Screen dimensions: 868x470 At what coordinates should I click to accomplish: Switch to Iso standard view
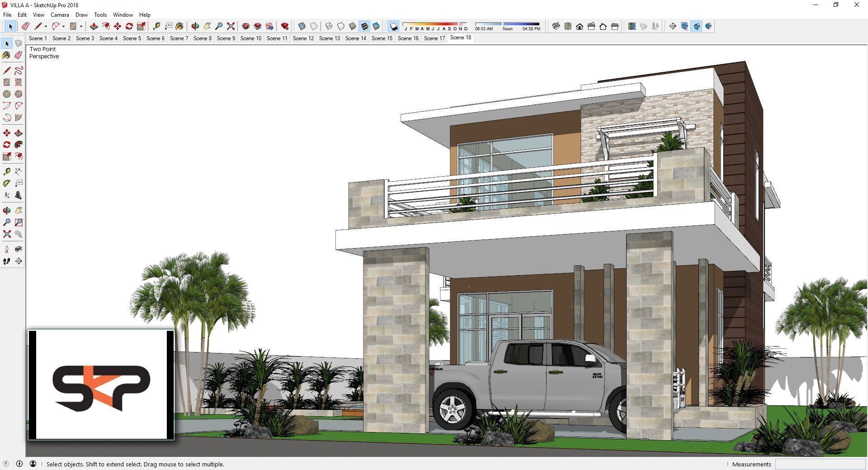click(x=556, y=26)
